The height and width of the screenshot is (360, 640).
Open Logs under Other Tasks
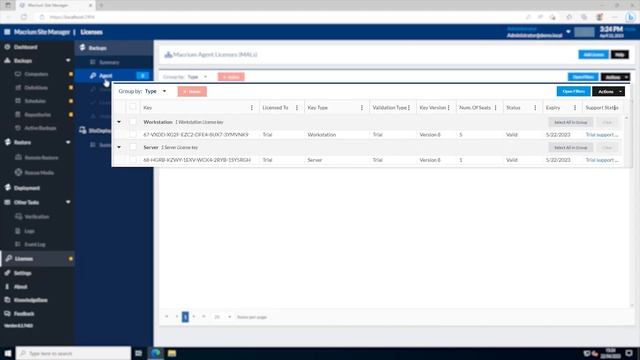click(x=29, y=231)
